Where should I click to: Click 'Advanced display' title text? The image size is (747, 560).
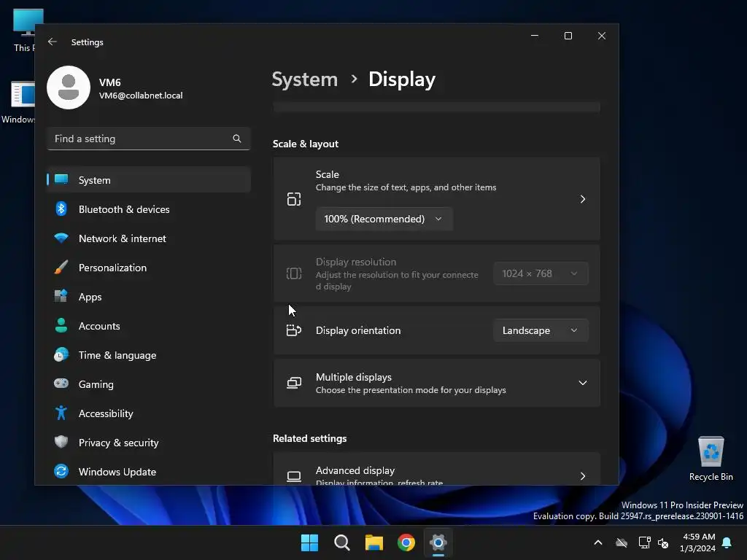[355, 470]
